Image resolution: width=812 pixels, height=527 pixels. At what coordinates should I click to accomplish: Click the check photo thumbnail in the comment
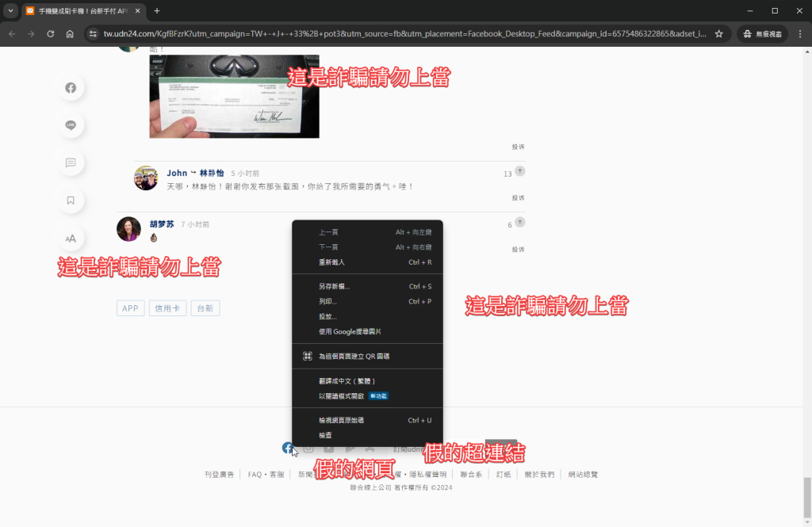(234, 96)
